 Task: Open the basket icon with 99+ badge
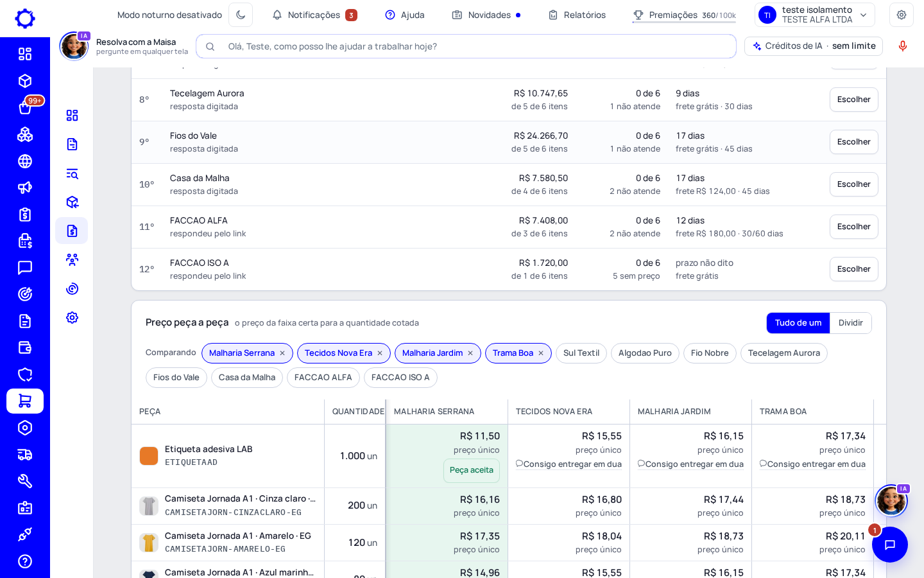(x=25, y=108)
